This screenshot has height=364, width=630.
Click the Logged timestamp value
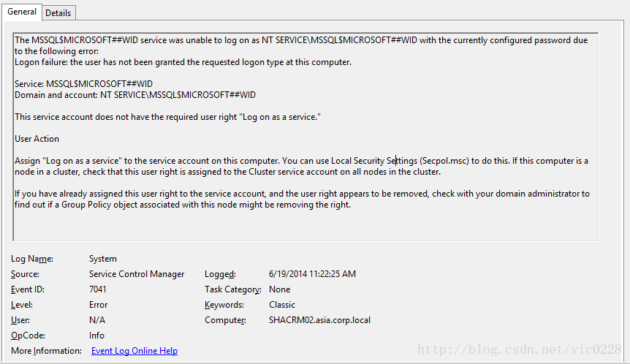point(312,274)
